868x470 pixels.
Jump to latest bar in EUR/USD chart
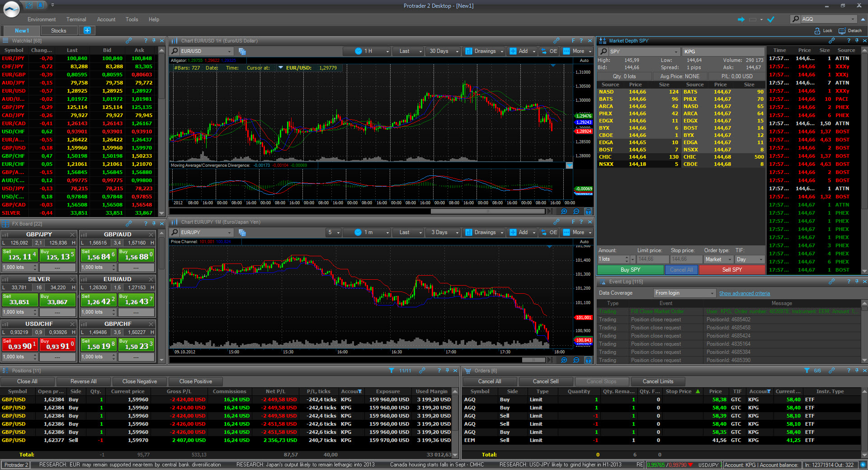(x=550, y=211)
